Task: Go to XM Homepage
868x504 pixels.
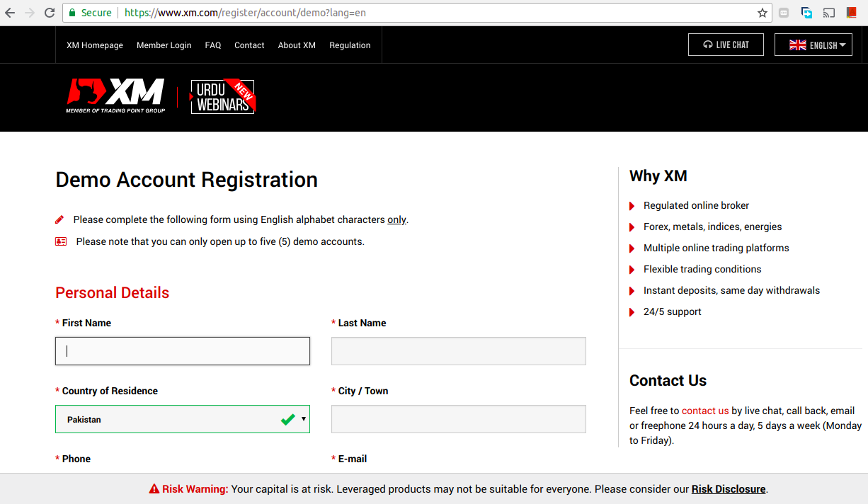Action: (95, 45)
